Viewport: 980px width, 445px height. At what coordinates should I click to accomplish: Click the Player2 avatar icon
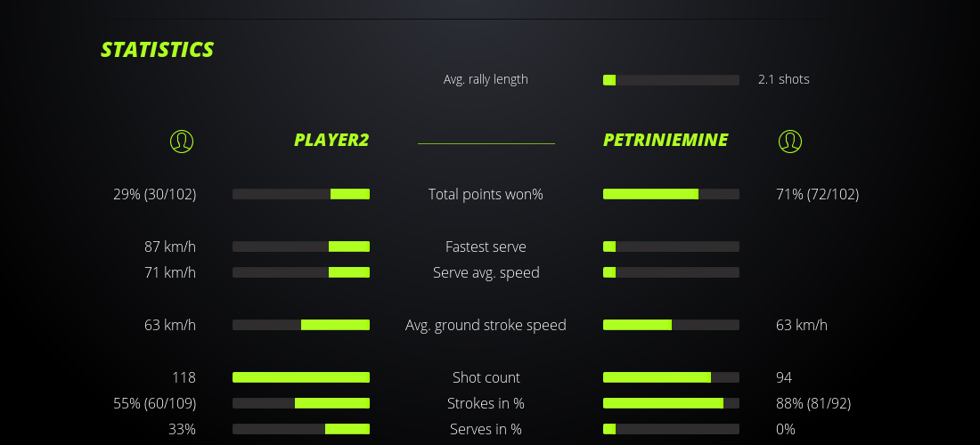[x=182, y=141]
